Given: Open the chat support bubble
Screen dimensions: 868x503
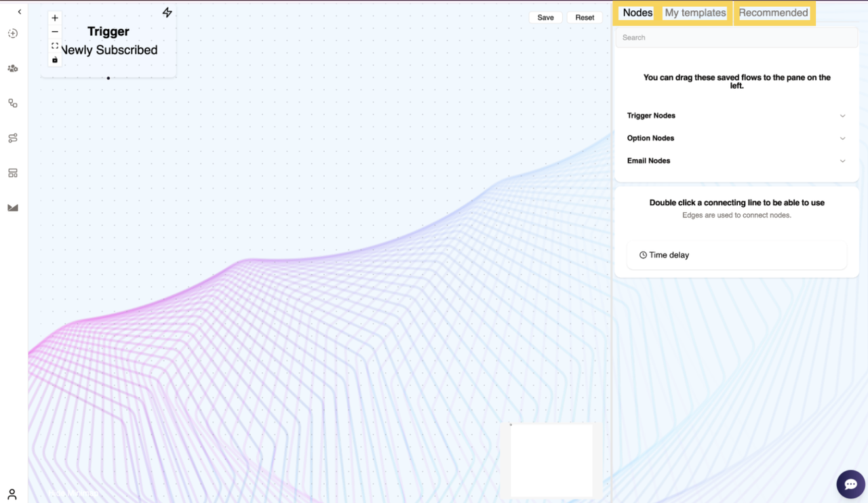Looking at the screenshot, I should click(850, 484).
